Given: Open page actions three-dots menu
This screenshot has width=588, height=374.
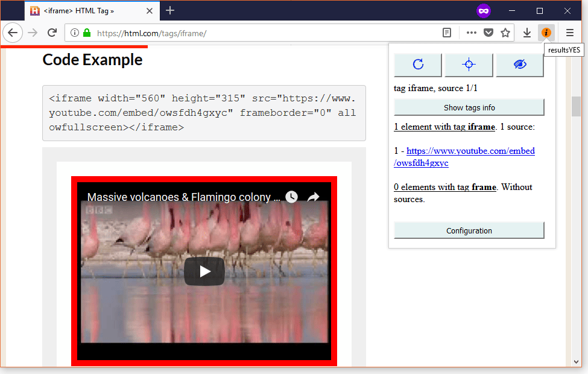Looking at the screenshot, I should point(472,33).
